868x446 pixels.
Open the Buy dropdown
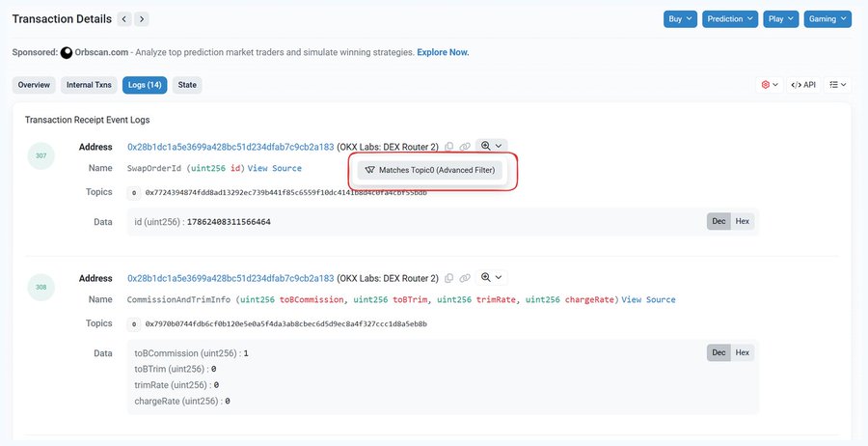click(680, 19)
